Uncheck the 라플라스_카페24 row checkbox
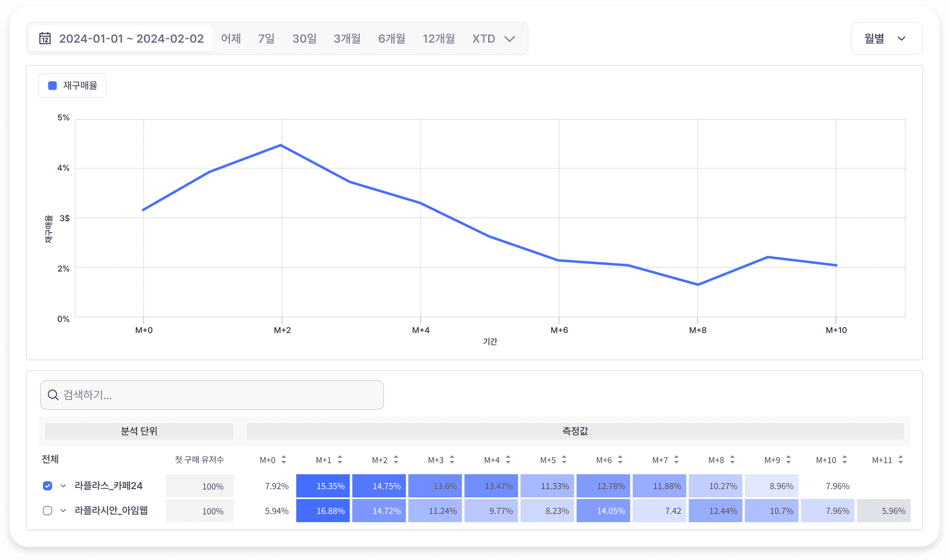949x560 pixels. click(x=48, y=486)
